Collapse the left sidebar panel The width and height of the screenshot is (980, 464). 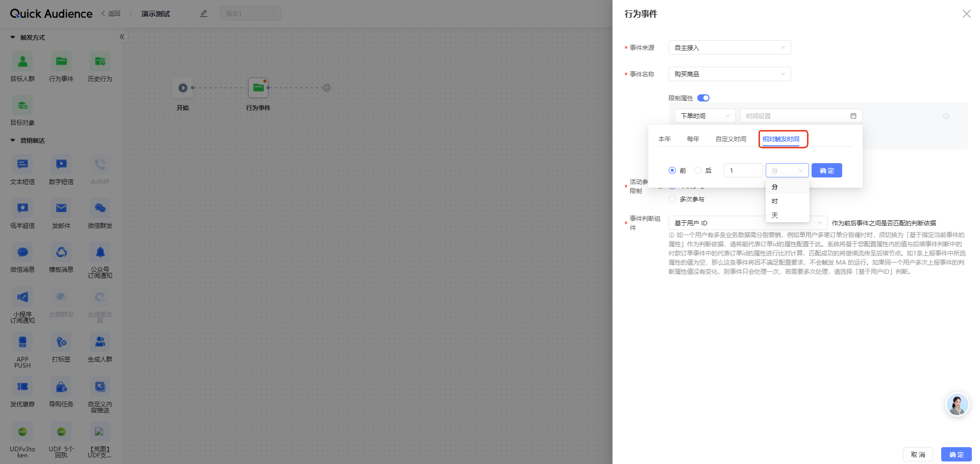(122, 37)
